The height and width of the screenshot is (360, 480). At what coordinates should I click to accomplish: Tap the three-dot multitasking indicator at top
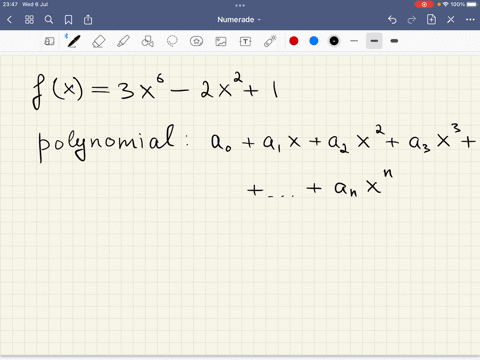(x=240, y=5)
